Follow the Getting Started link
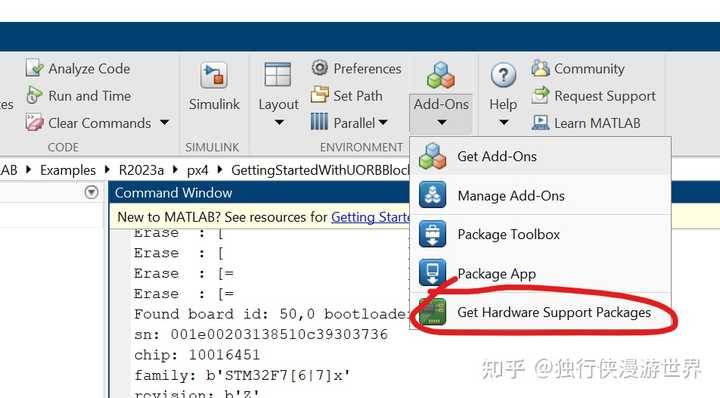Viewport: 720px width, 398px height. point(370,217)
